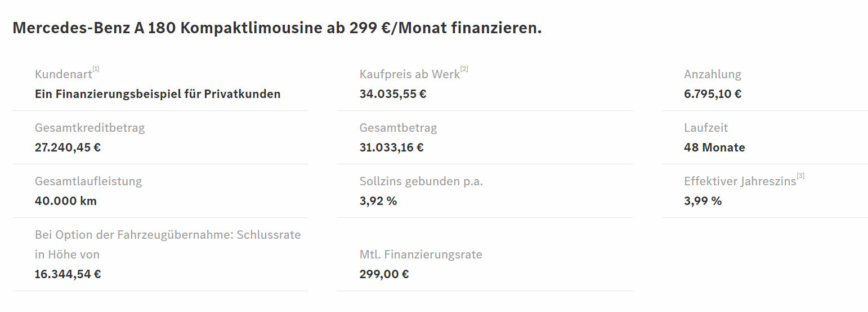Click the effective interest value 3,99 %
The height and width of the screenshot is (312, 868).
703,201
